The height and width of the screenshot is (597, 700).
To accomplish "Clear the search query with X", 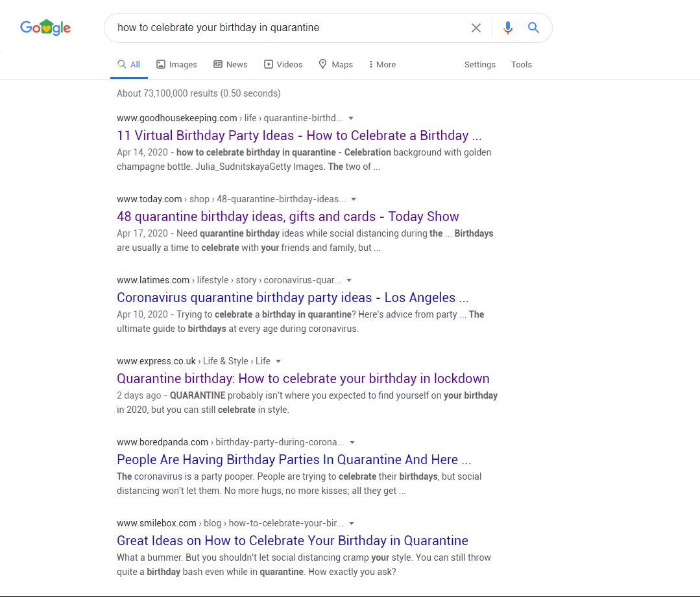I will click(476, 28).
